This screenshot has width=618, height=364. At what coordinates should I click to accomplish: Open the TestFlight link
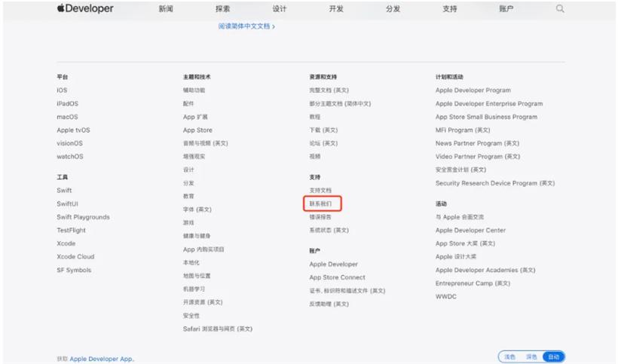[x=71, y=230]
